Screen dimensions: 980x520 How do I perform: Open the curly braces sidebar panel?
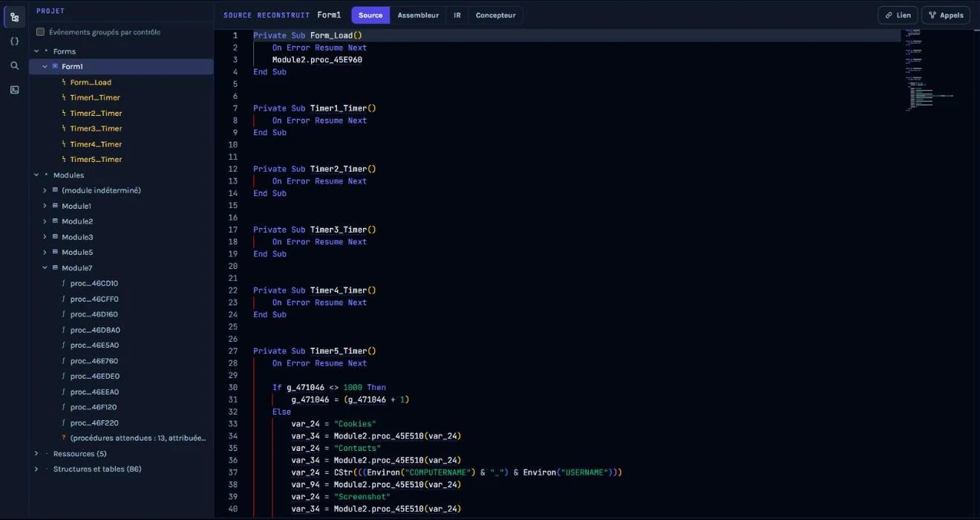[14, 41]
